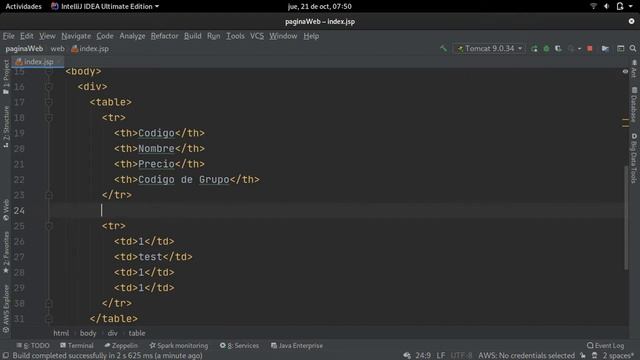
Task: Rerun the Tomcat server
Action: [534, 49]
